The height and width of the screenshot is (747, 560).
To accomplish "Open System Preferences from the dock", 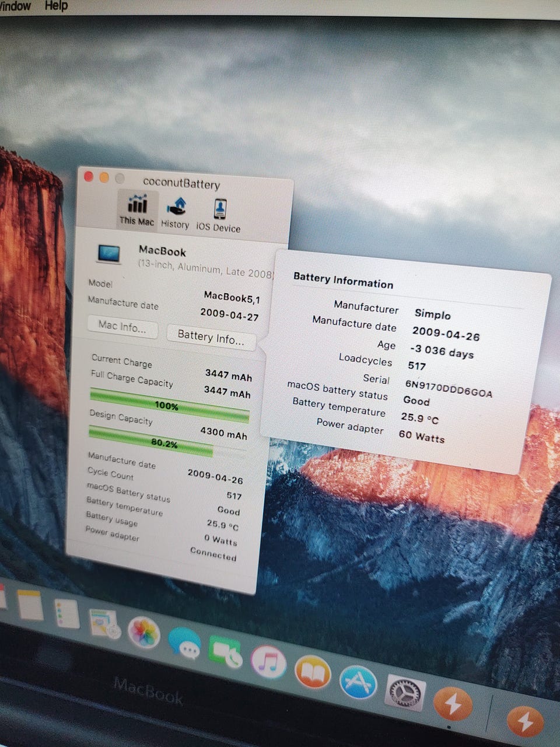I will (405, 693).
